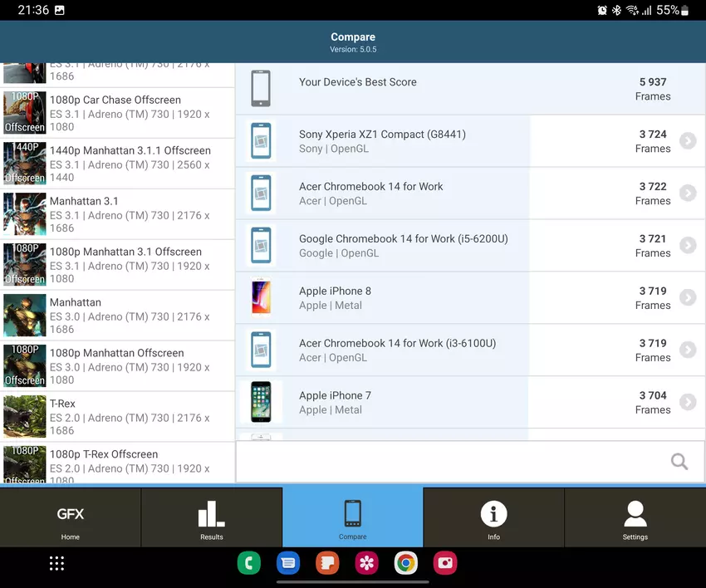
Task: Select 1440p Manhattan 3.1.1 Offscreen test
Action: (118, 164)
